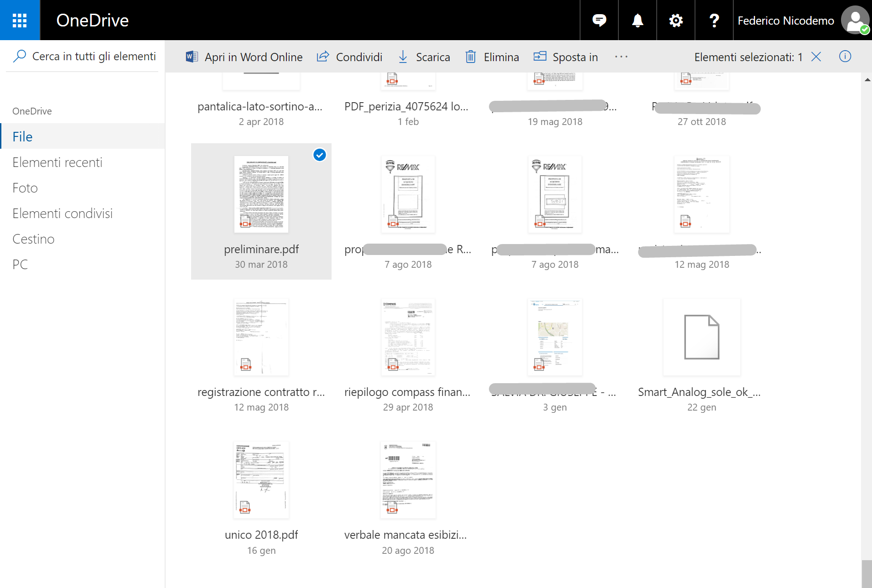
Task: Open Federico Nicodemo account avatar
Action: (855, 20)
